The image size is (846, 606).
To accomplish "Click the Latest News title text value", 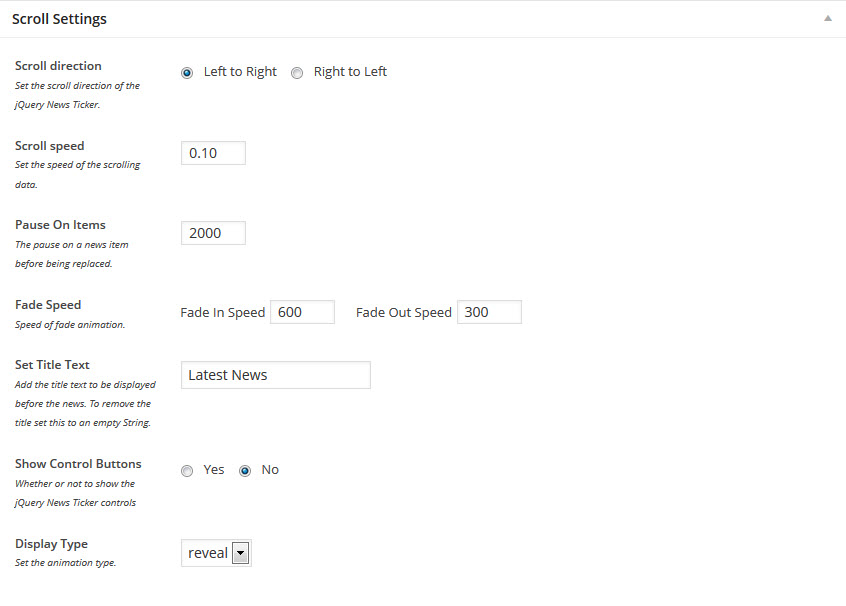I will [225, 375].
